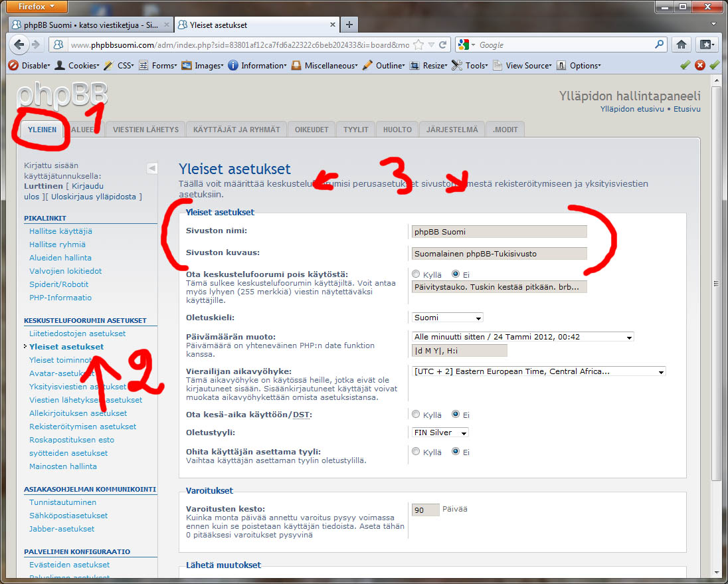This screenshot has height=584, width=728.
Task: Switch to the Käyttäjät ja ryhmät tab
Action: tap(236, 130)
